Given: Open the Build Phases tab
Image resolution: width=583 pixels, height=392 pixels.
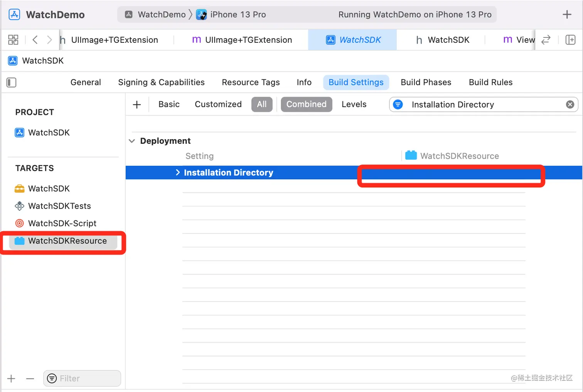Looking at the screenshot, I should click(426, 82).
